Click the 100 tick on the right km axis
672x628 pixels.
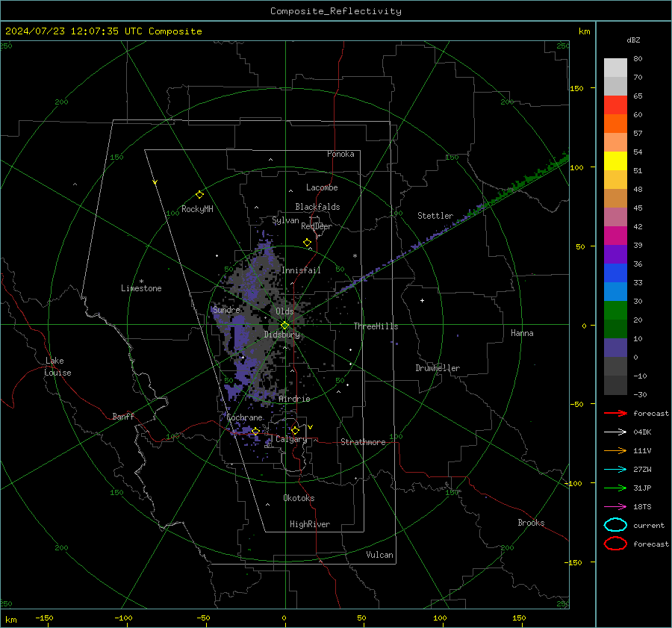pyautogui.click(x=576, y=167)
